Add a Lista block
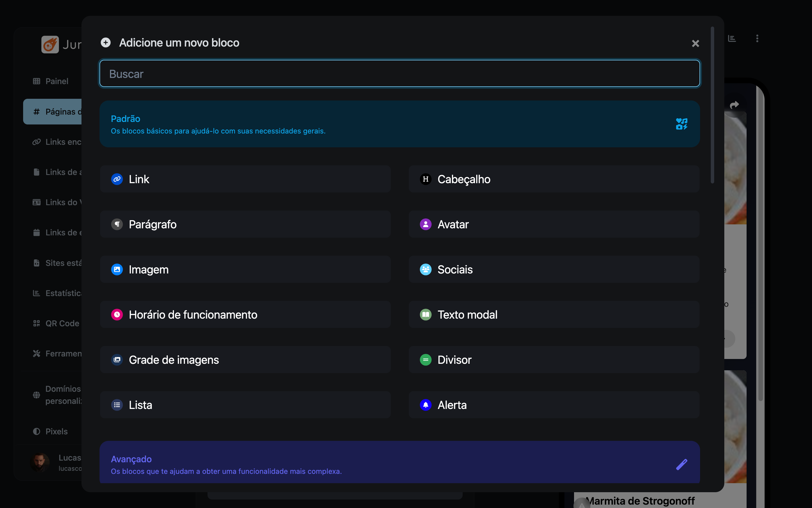812x508 pixels. (245, 405)
